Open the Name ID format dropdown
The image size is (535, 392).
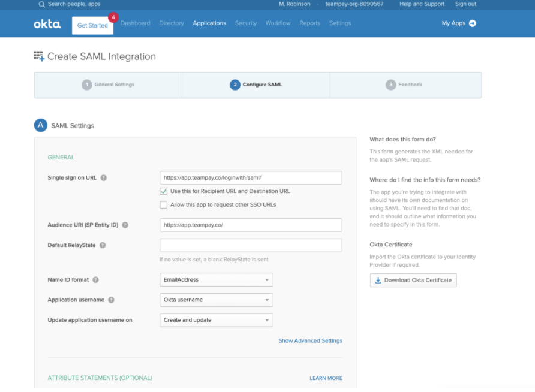click(x=217, y=279)
